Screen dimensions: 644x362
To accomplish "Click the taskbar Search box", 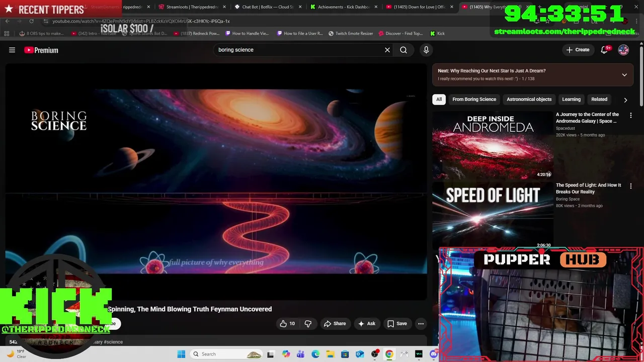I will [x=227, y=354].
